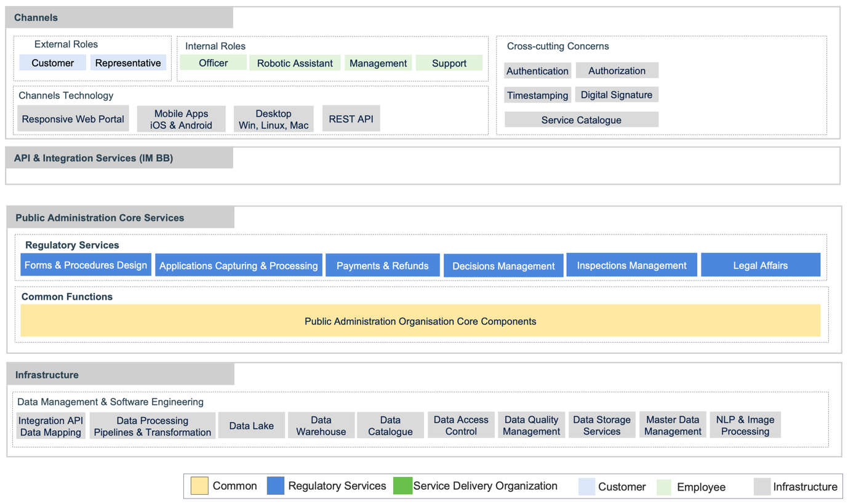848x504 pixels.
Task: Select the REST API block
Action: (351, 119)
